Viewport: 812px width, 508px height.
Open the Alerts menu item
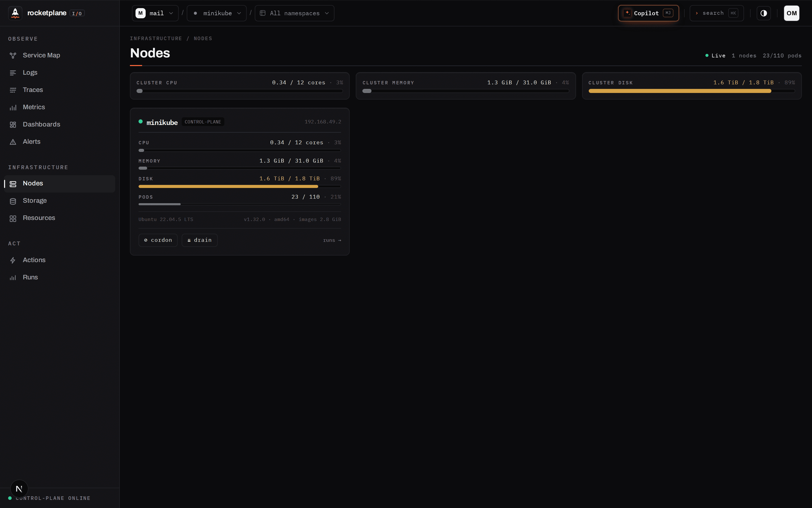tap(60, 142)
